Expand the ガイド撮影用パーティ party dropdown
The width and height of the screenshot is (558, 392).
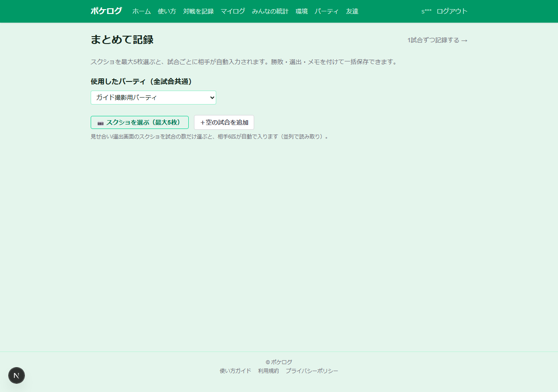click(153, 98)
